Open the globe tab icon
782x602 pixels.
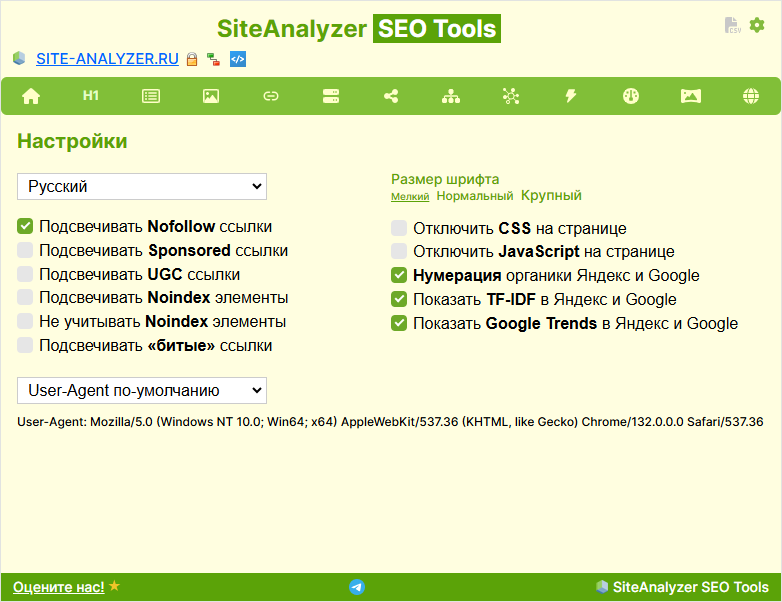[x=751, y=96]
